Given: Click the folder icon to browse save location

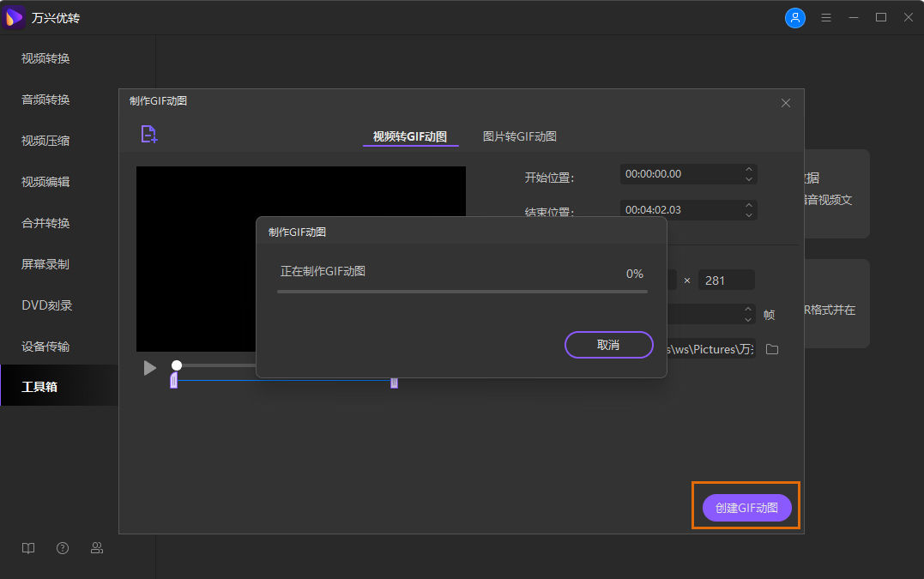Looking at the screenshot, I should pyautogui.click(x=771, y=349).
